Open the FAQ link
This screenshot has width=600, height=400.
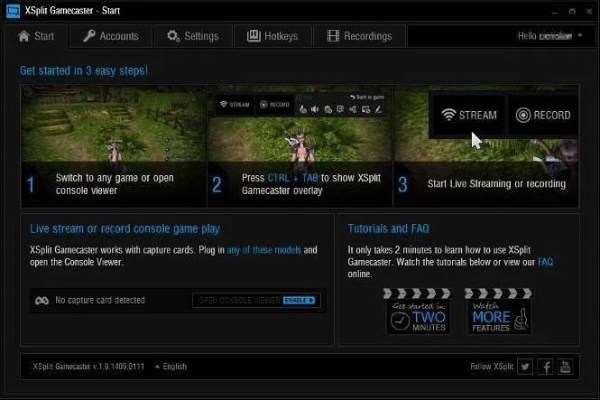click(x=545, y=264)
